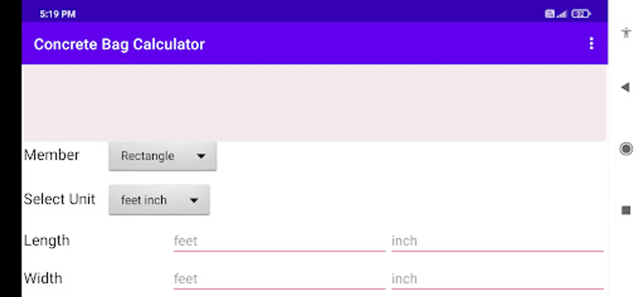Open the three-dot overflow menu

pos(591,44)
